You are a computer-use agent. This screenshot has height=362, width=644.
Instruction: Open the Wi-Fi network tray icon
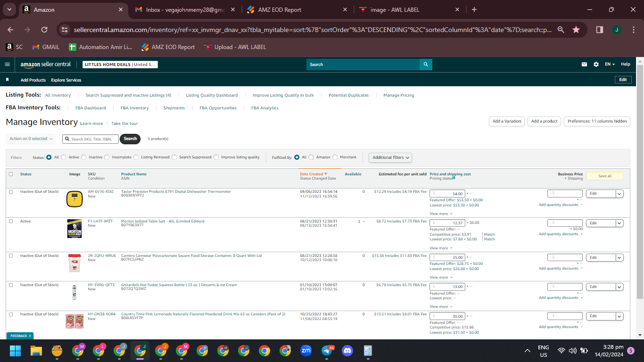(561, 351)
